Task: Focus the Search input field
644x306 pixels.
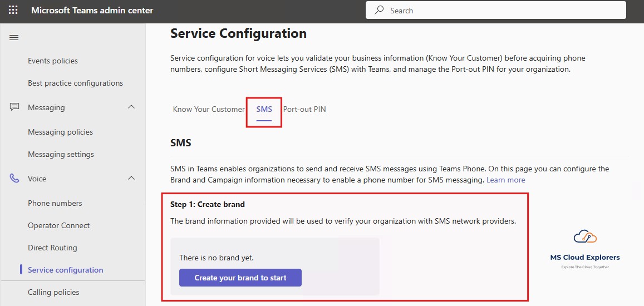Action: (496, 11)
